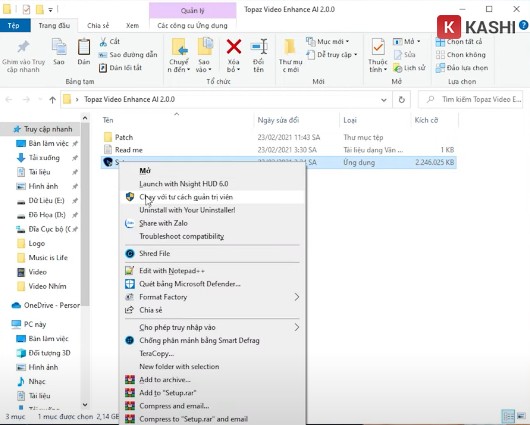This screenshot has width=530, height=425.
Task: Click the Up arrow navigation button
Action: [x=52, y=100]
